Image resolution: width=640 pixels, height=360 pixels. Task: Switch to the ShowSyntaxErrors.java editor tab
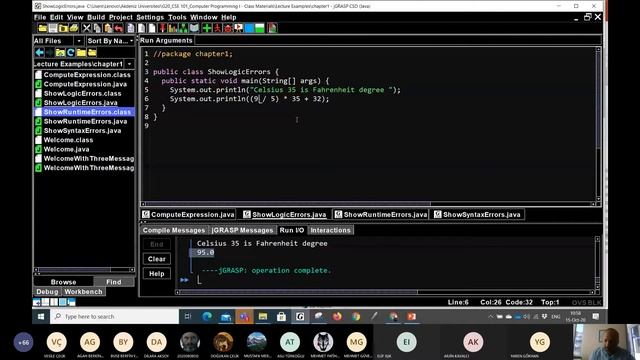pos(477,214)
